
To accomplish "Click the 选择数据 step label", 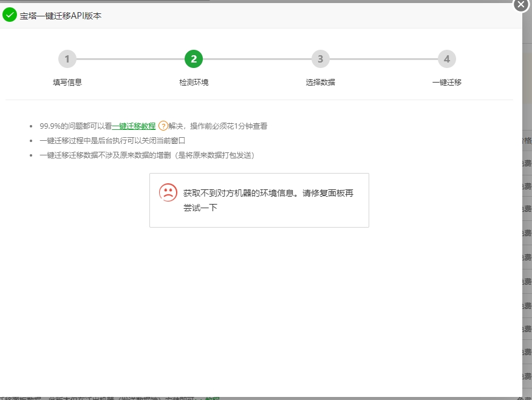I will click(x=320, y=83).
